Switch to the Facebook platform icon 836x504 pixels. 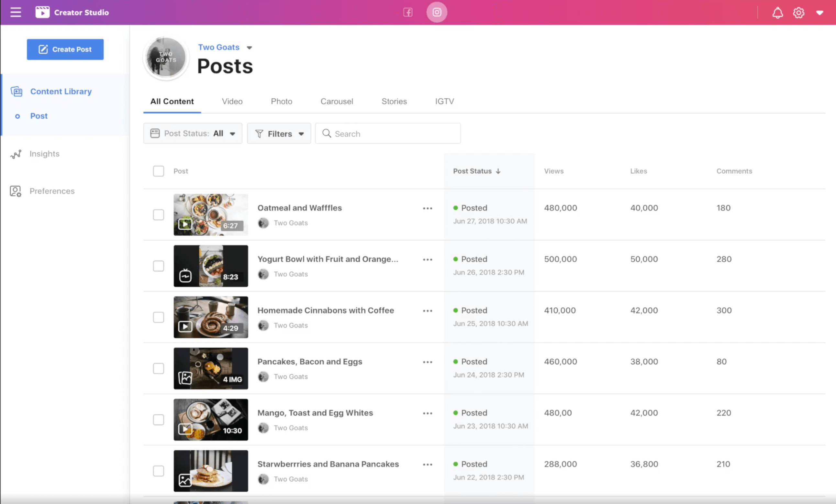pyautogui.click(x=408, y=12)
